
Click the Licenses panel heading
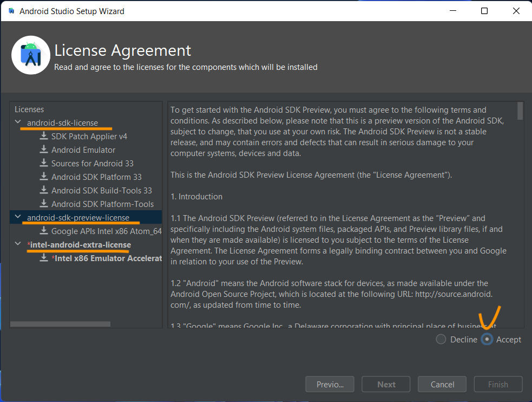pyautogui.click(x=29, y=109)
